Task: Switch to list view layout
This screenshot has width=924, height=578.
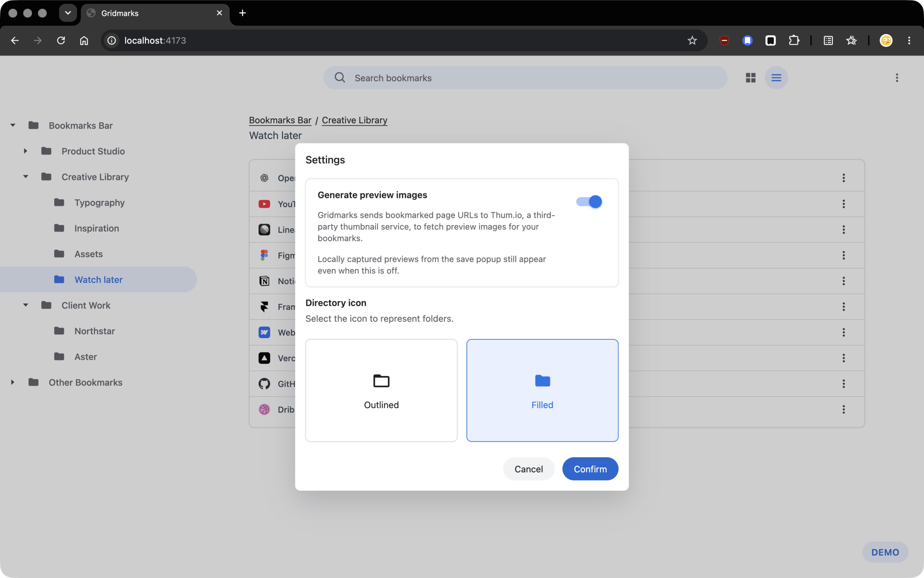Action: pyautogui.click(x=776, y=78)
